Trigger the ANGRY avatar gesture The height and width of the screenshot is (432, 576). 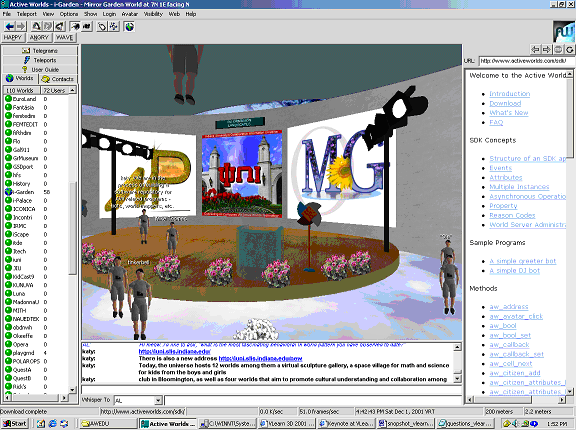[39, 37]
